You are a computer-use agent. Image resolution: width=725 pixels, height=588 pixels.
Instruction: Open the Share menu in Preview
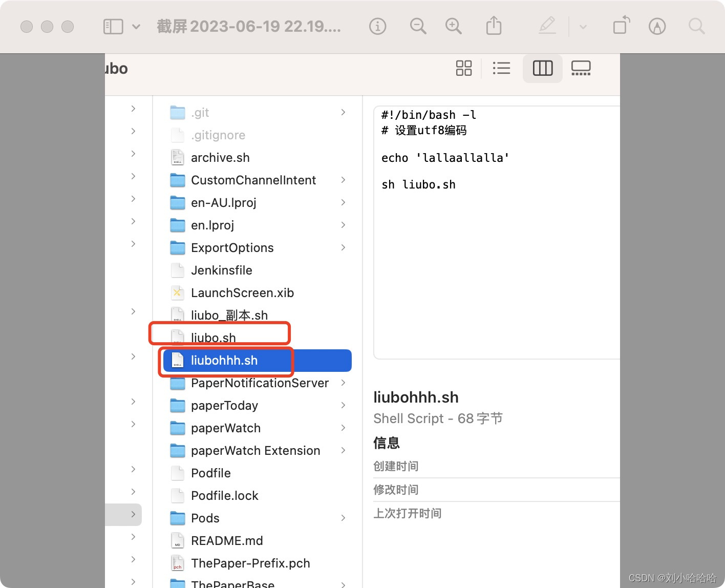[494, 26]
